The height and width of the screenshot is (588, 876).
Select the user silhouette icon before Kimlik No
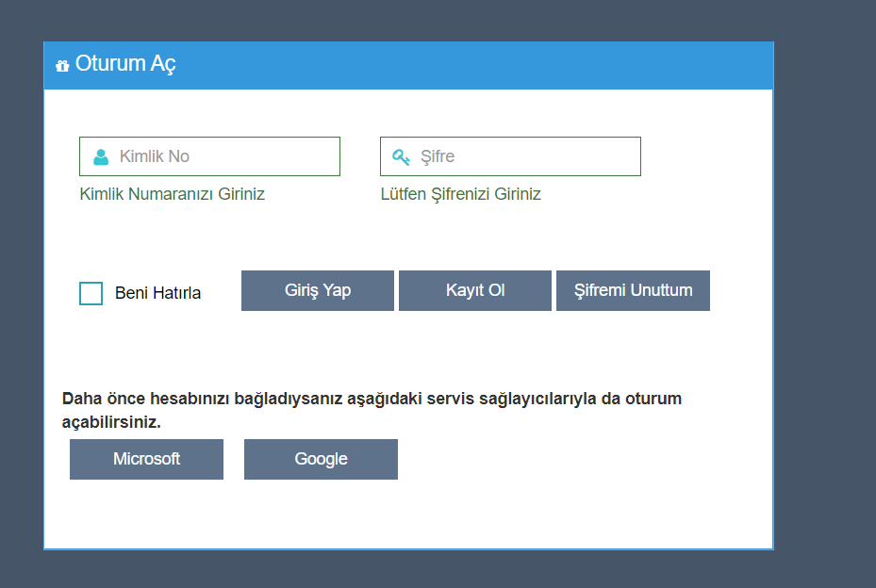[100, 155]
